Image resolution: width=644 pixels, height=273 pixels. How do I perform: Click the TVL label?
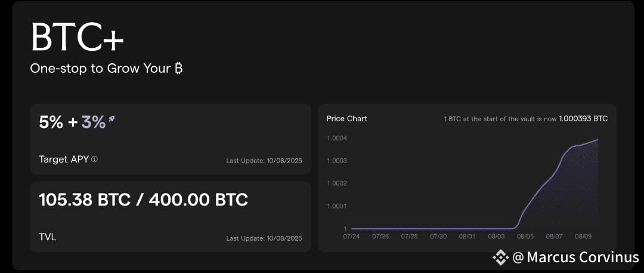pyautogui.click(x=48, y=237)
